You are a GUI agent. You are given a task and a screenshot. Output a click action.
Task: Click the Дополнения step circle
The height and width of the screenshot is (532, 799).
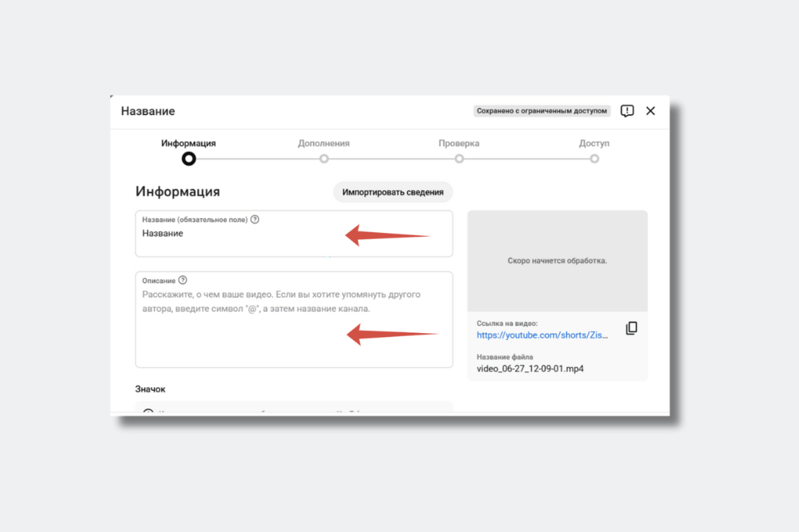click(x=324, y=159)
